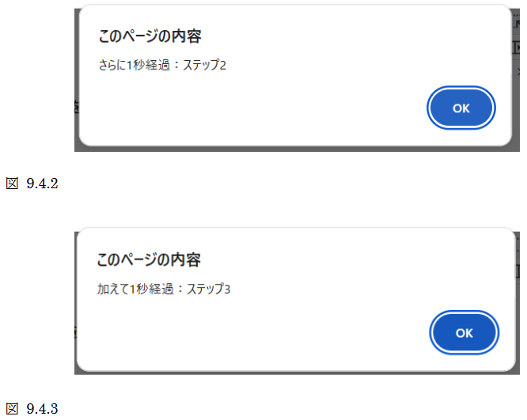The height and width of the screenshot is (420, 527).
Task: Select the 図 9.4.2 caption
Action: coord(33,184)
